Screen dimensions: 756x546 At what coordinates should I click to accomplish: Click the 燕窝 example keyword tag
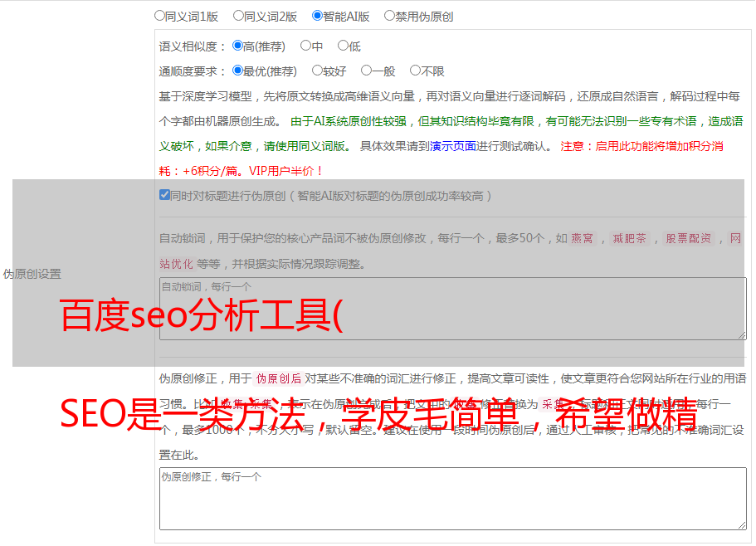[583, 239]
